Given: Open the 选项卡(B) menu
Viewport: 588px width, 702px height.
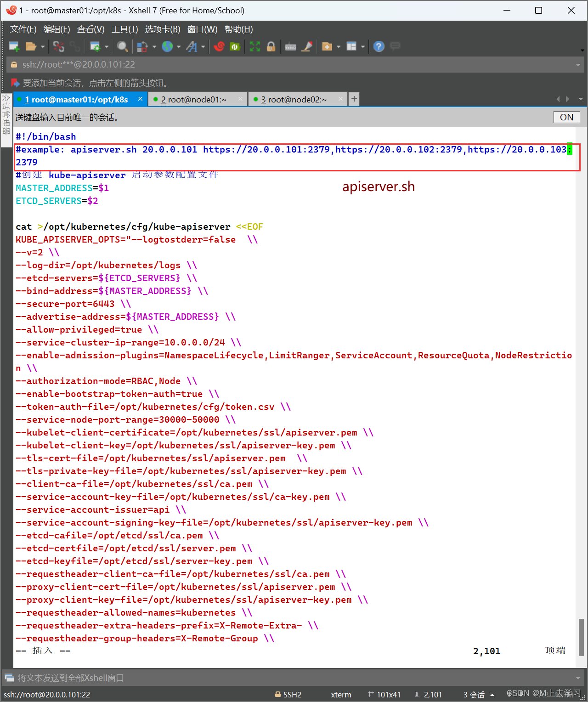Looking at the screenshot, I should [163, 29].
